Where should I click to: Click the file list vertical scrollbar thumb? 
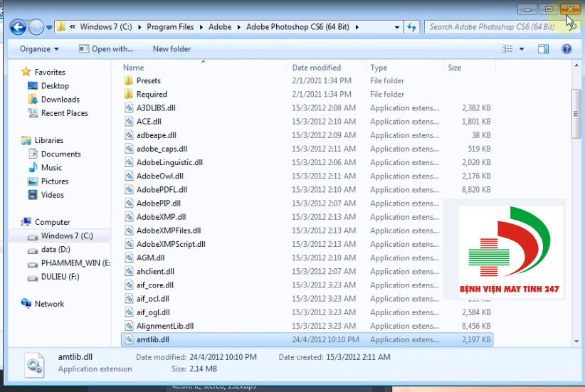pos(576,114)
